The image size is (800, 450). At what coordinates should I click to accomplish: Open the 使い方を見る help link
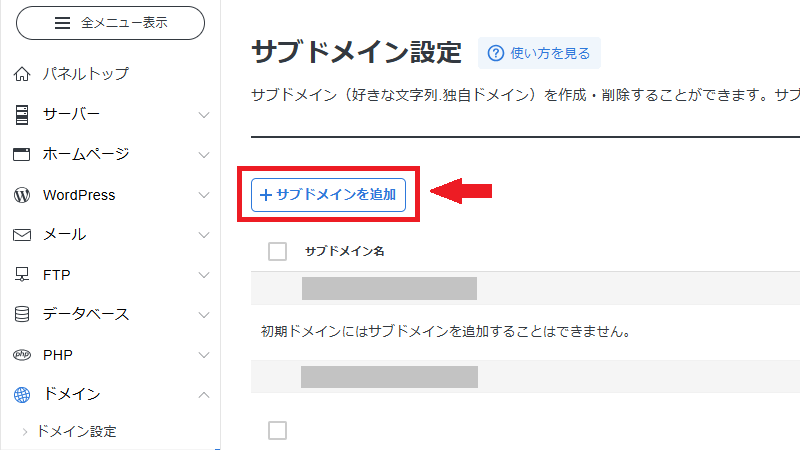click(539, 53)
